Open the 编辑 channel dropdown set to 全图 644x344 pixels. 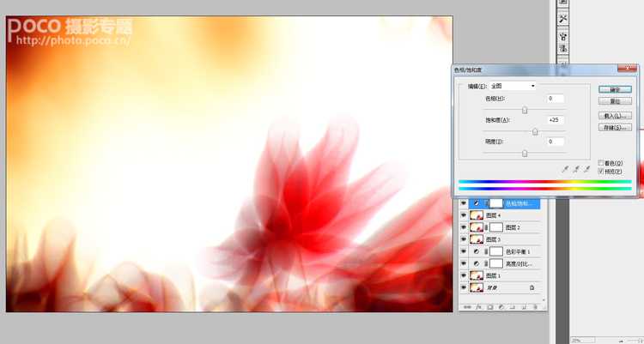point(513,86)
